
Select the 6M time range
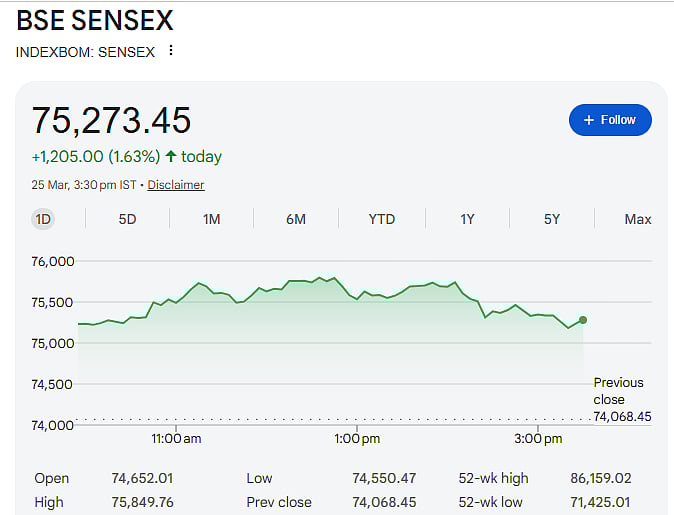coord(296,219)
